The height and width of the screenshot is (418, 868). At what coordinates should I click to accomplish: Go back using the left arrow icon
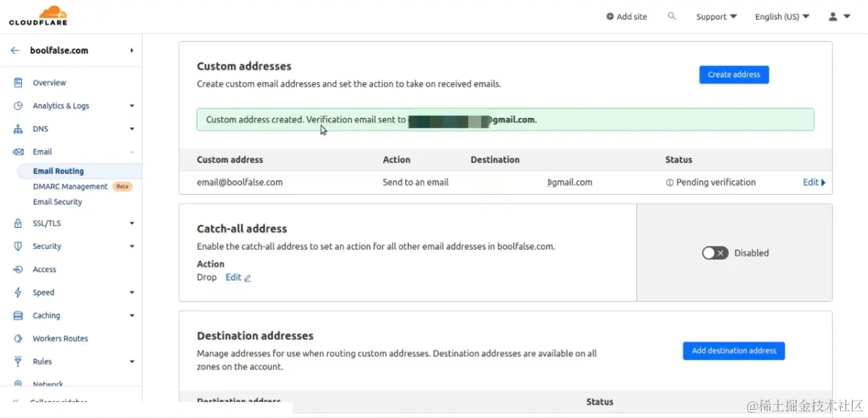pyautogui.click(x=15, y=51)
